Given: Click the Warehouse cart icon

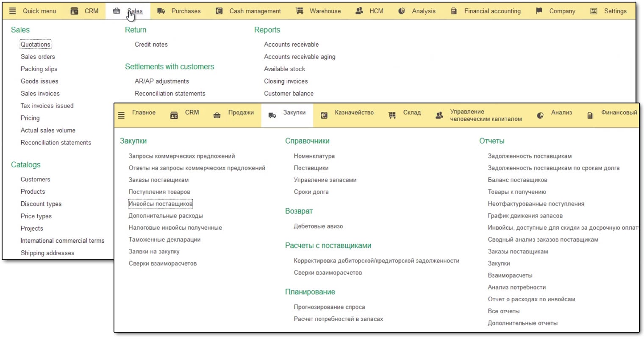Looking at the screenshot, I should point(300,11).
